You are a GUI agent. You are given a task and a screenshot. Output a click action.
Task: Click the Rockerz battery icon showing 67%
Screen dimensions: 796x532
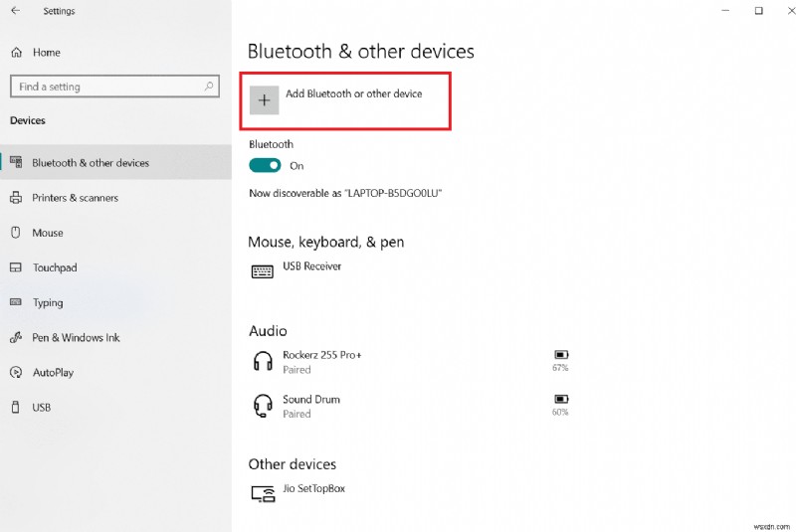tap(561, 354)
